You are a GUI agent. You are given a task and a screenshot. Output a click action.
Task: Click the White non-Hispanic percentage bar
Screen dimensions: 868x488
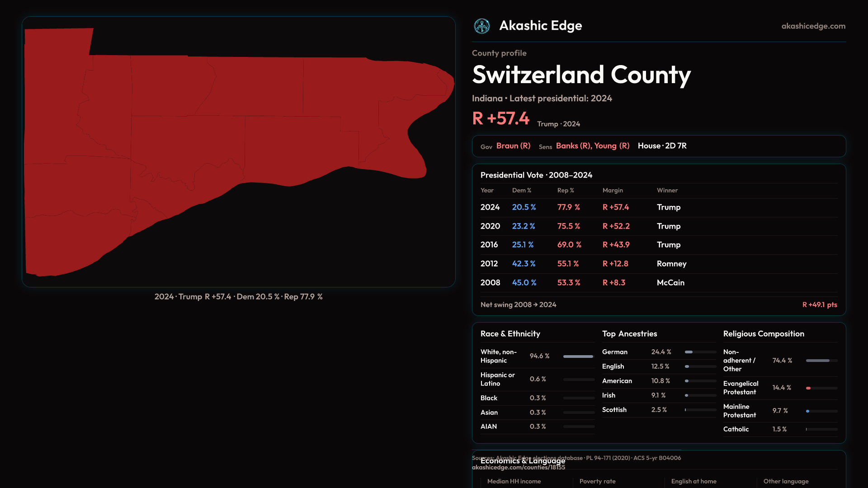click(578, 357)
